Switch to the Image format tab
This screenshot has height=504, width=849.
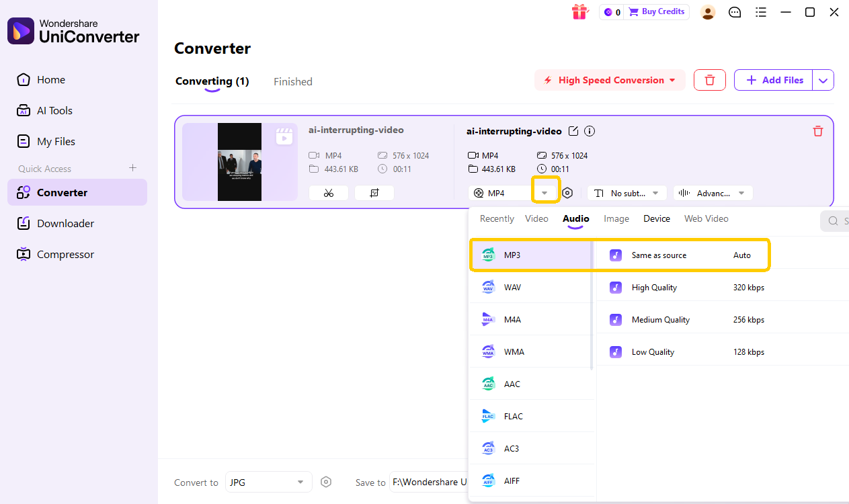(616, 218)
